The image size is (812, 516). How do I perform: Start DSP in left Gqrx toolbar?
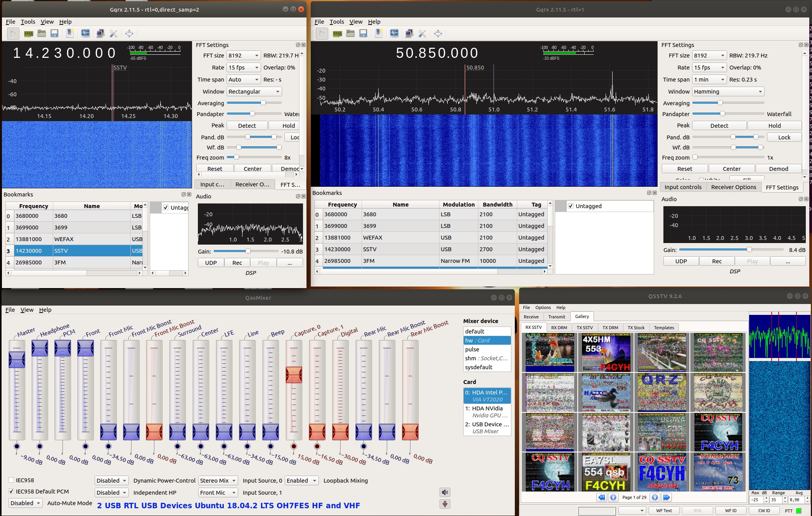point(13,33)
